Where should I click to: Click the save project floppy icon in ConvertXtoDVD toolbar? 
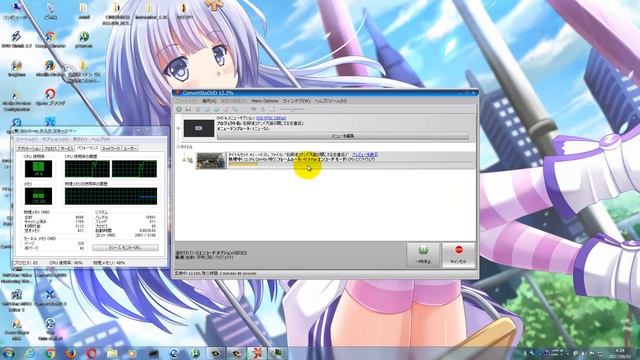[188, 109]
